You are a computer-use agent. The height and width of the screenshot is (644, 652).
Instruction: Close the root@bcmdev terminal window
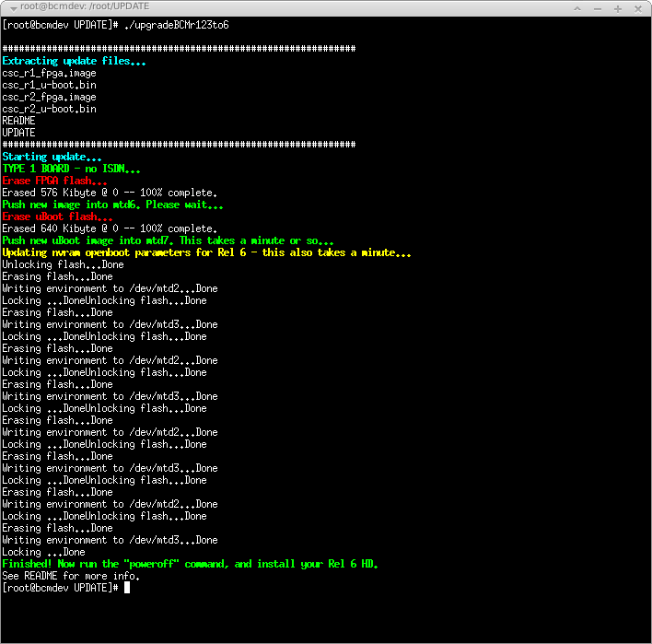640,8
